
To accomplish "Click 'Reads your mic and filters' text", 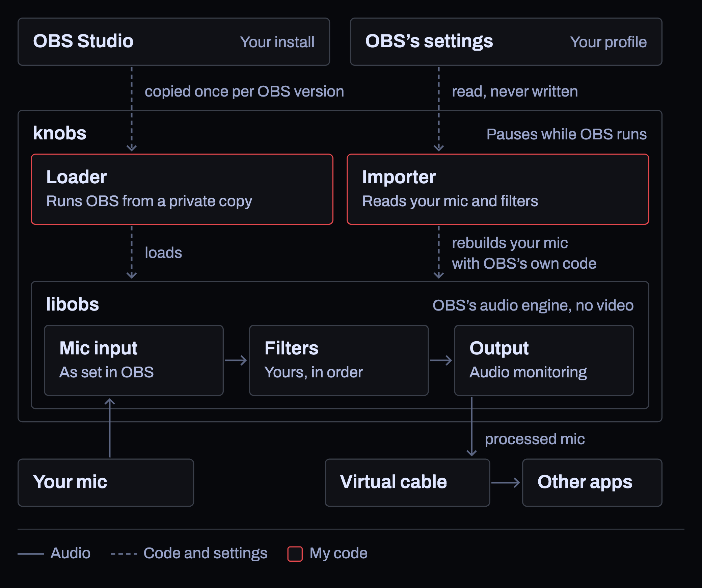I will pos(450,201).
